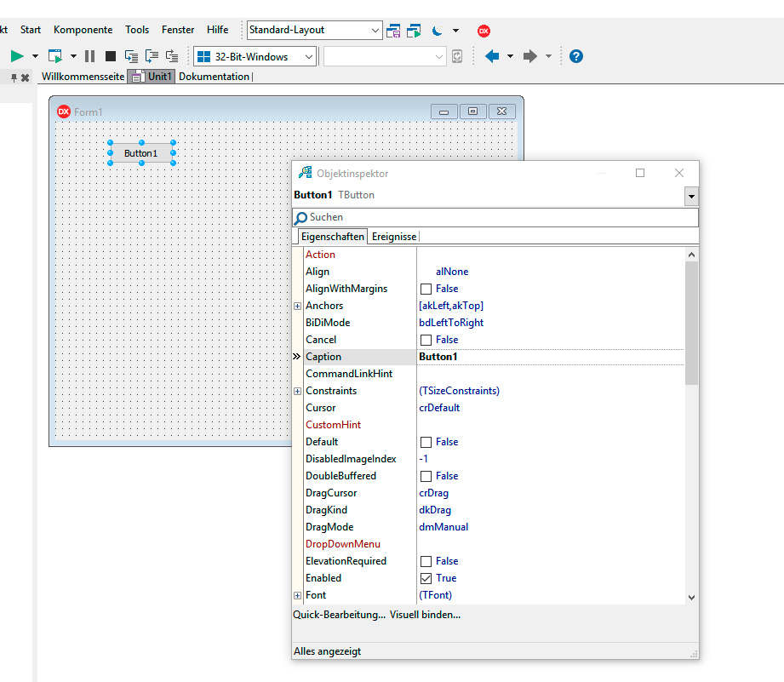Viewport: 784px width, 682px height.
Task: Switch to the Dokumentation tab
Action: pos(214,77)
